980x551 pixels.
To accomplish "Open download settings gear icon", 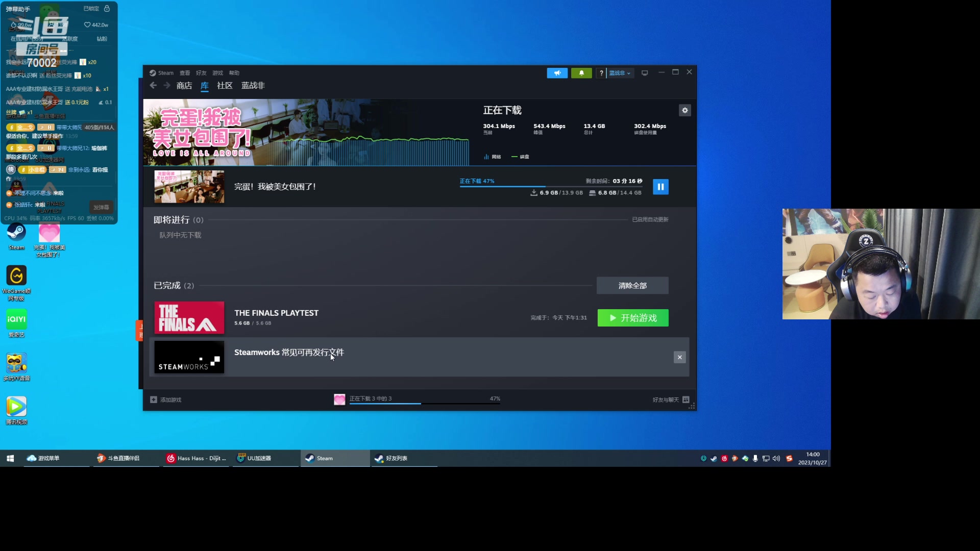I will pos(685,110).
